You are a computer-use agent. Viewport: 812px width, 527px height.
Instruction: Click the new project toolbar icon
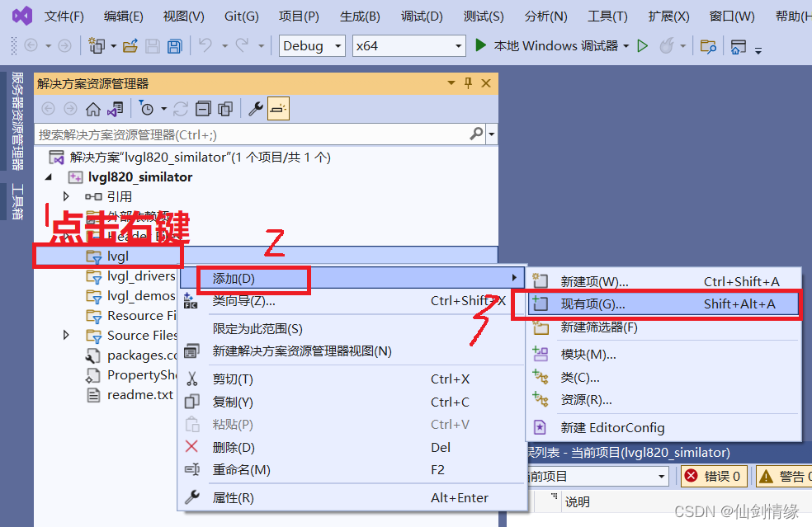coord(97,46)
